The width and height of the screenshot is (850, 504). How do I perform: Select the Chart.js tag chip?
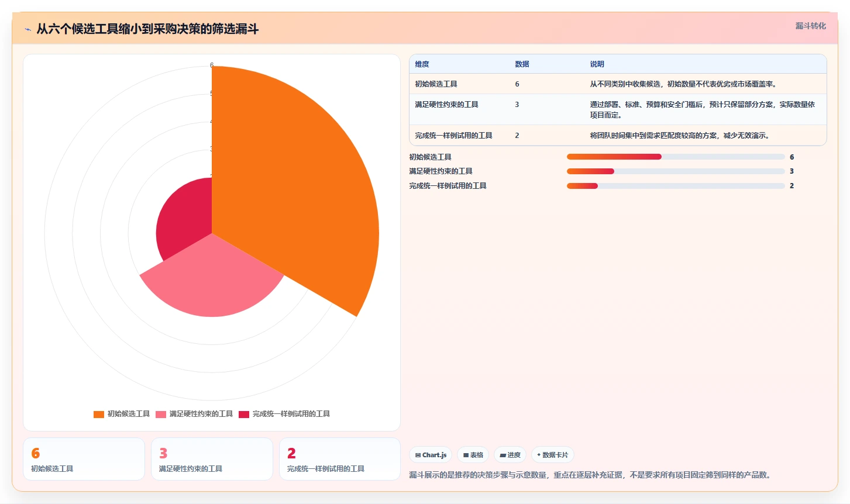(431, 455)
